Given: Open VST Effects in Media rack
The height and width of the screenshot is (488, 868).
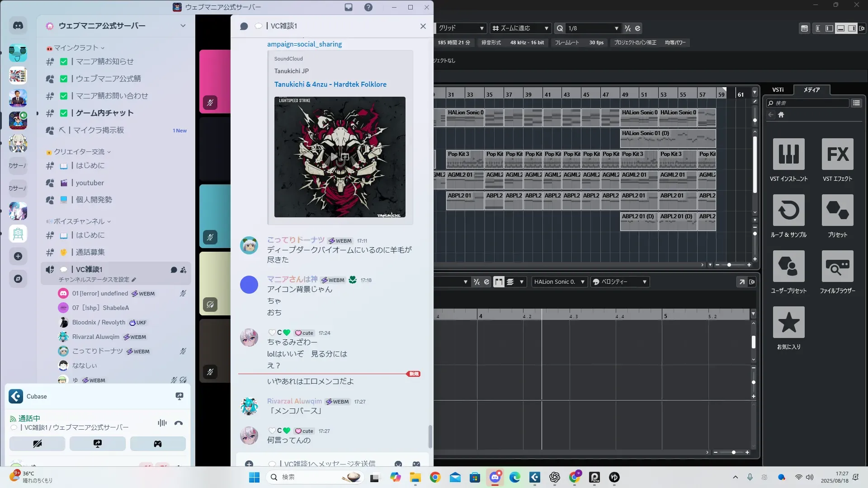Looking at the screenshot, I should 837,155.
